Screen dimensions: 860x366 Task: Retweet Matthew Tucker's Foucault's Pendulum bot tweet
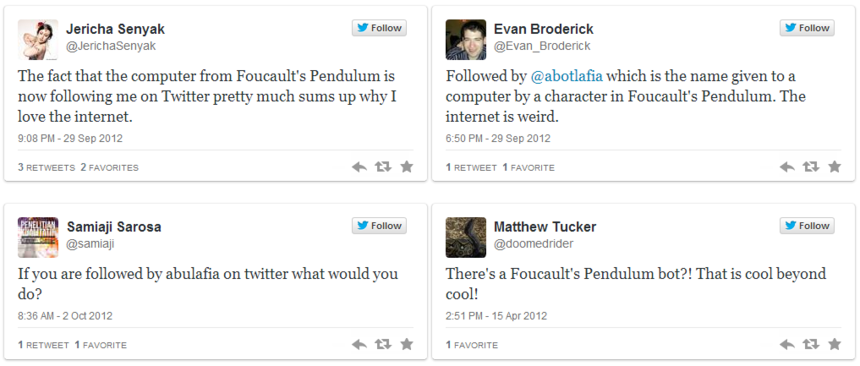point(811,345)
